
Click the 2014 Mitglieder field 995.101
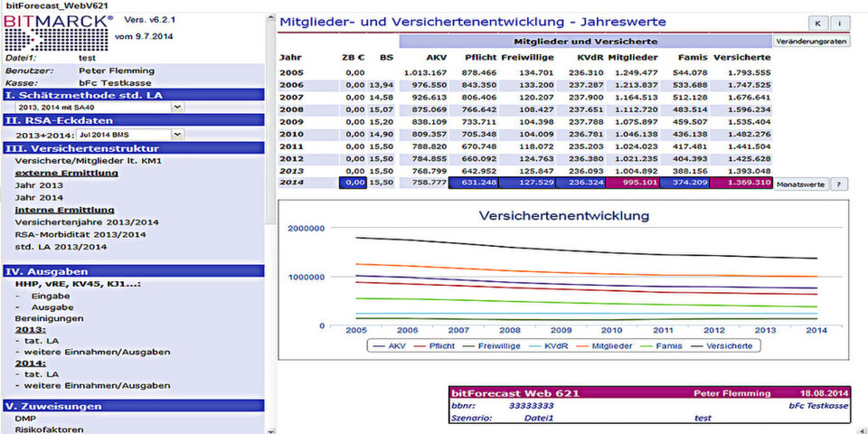click(632, 184)
